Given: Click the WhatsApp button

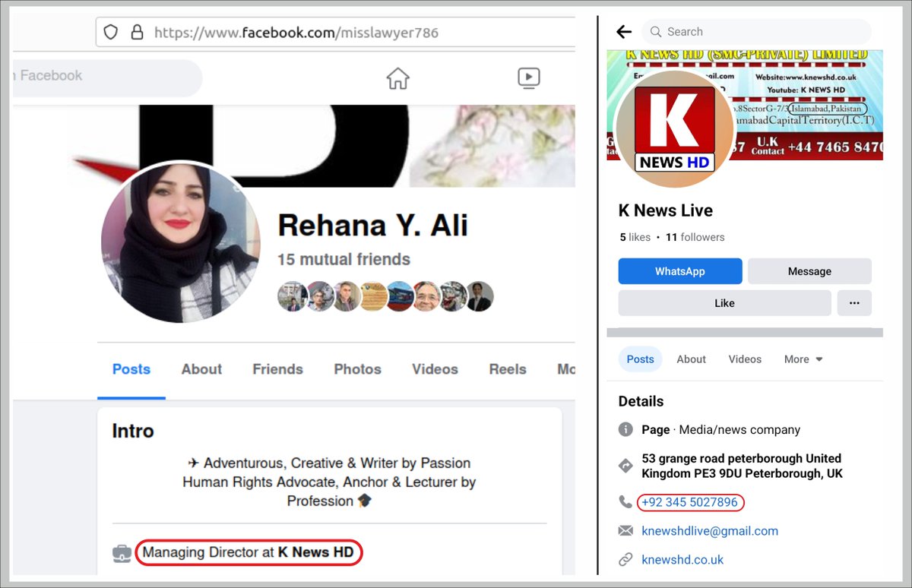Looking at the screenshot, I should pyautogui.click(x=680, y=271).
